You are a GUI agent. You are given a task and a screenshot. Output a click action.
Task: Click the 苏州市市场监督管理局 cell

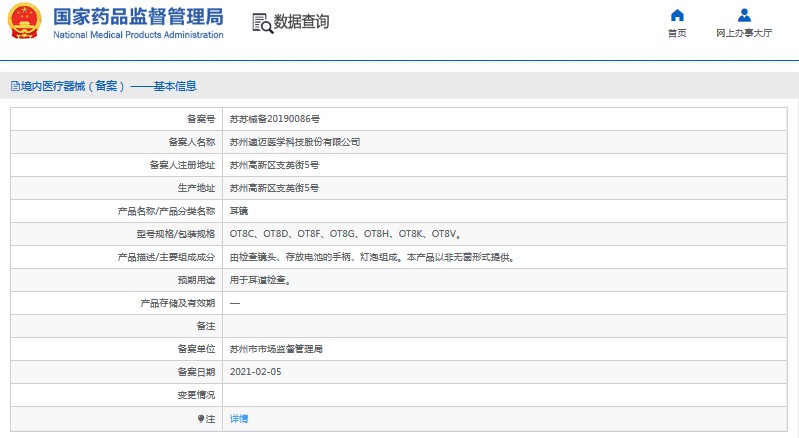[276, 349]
